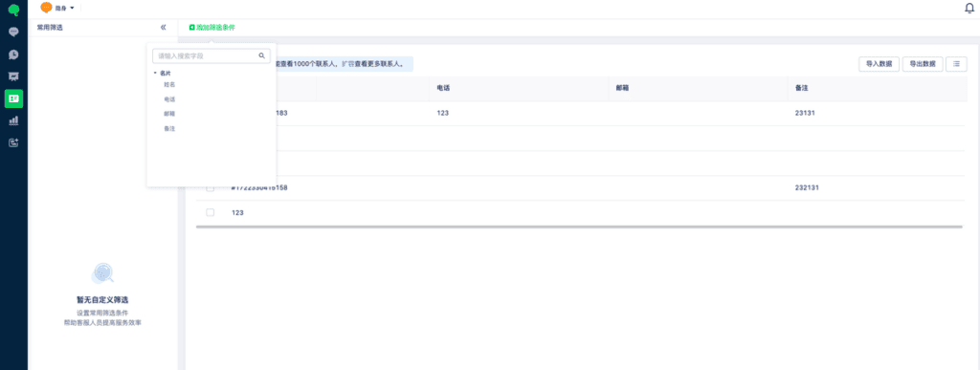Tick the checkbox for #1722330415158 row
Image resolution: width=980 pixels, height=370 pixels.
click(x=210, y=187)
